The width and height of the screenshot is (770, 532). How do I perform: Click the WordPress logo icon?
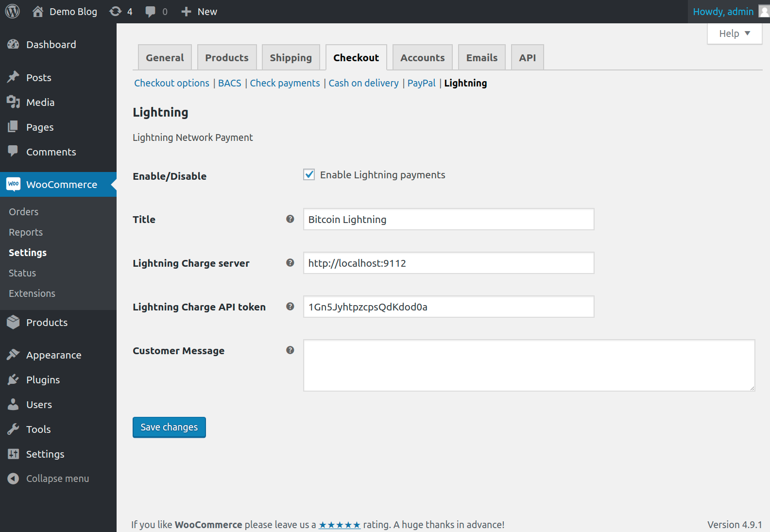(x=13, y=11)
